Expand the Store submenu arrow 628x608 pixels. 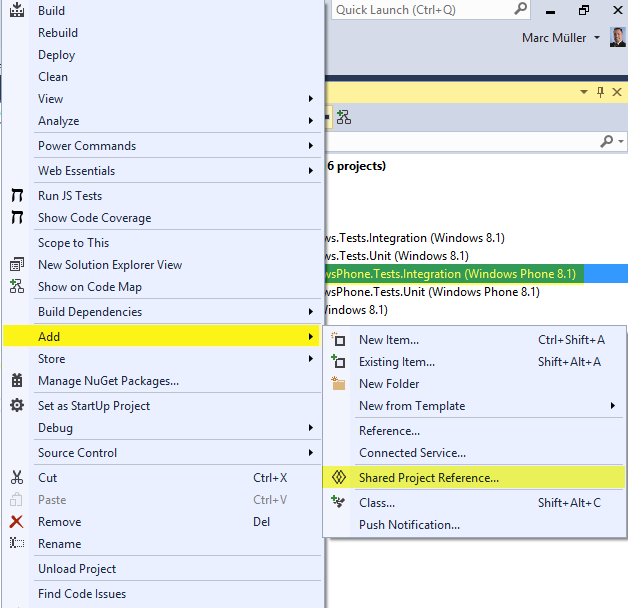pyautogui.click(x=310, y=358)
